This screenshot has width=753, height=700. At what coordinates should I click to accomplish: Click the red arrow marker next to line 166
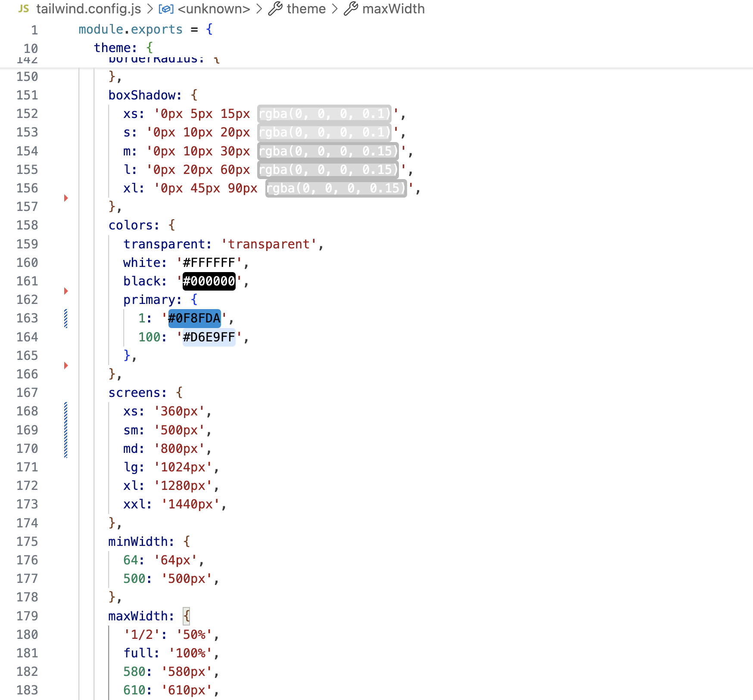[65, 365]
